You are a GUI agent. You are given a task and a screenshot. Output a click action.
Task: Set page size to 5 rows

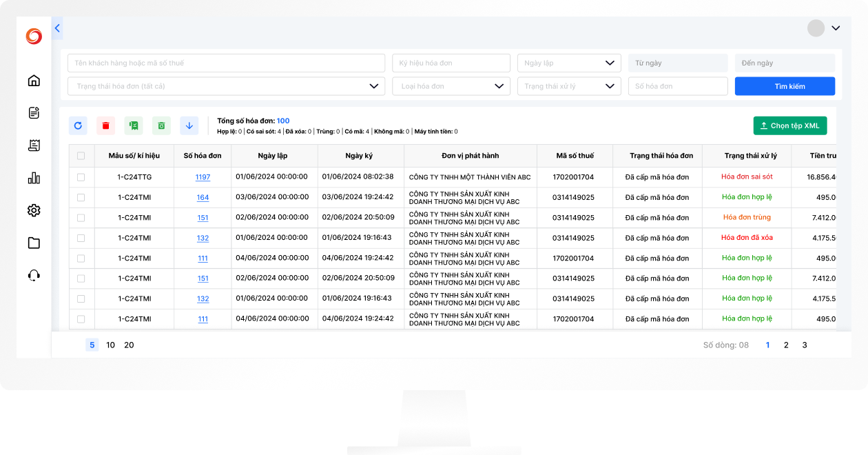(x=92, y=345)
